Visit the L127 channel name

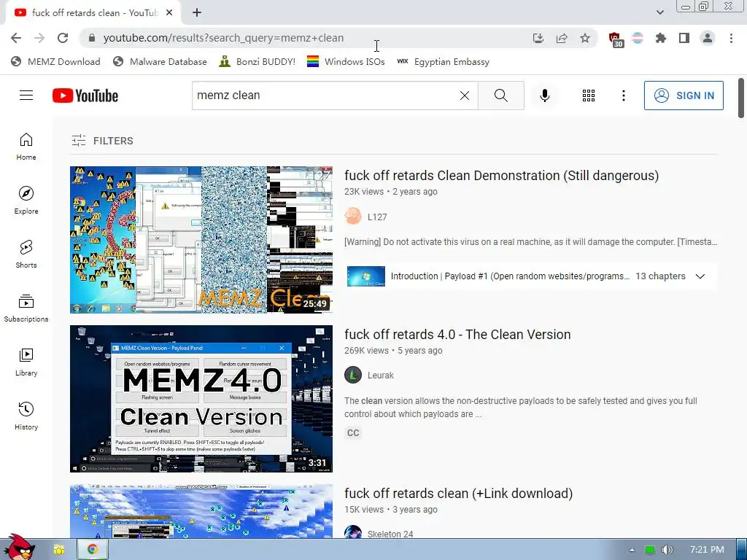[377, 217]
